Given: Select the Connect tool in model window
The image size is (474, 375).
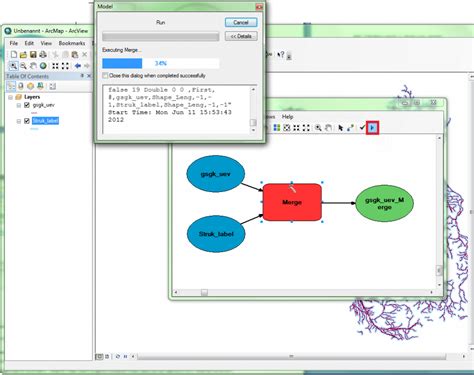Looking at the screenshot, I should click(350, 128).
